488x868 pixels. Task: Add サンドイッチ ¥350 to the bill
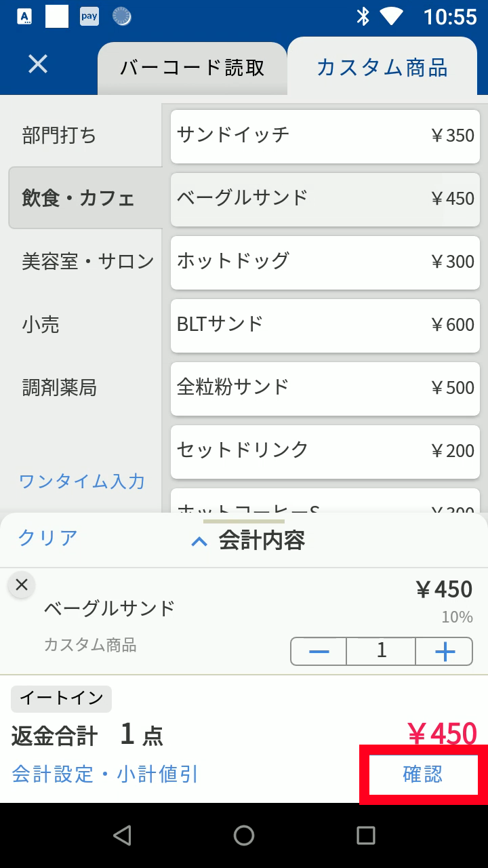[x=325, y=136]
